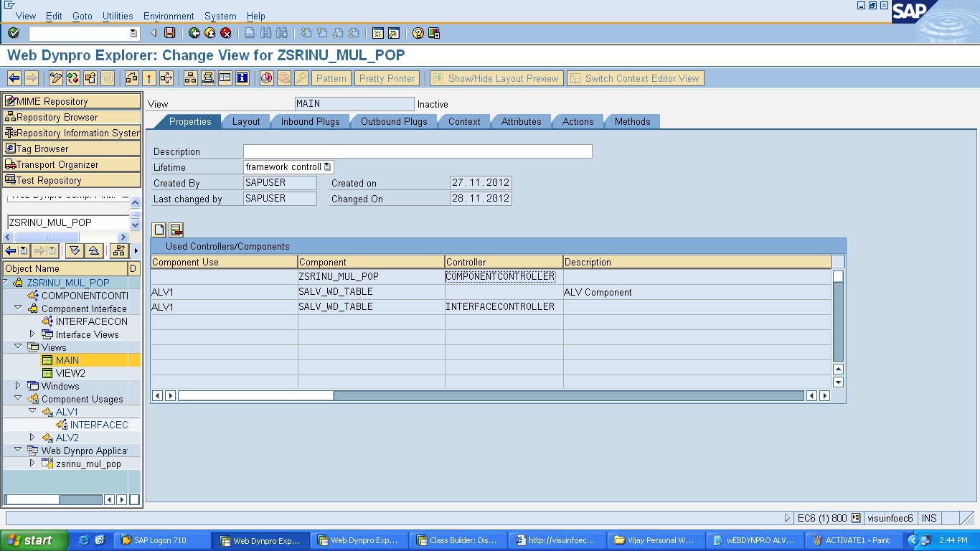Open the Lifetime dropdown list
Screen dimensions: 980x551
(327, 166)
